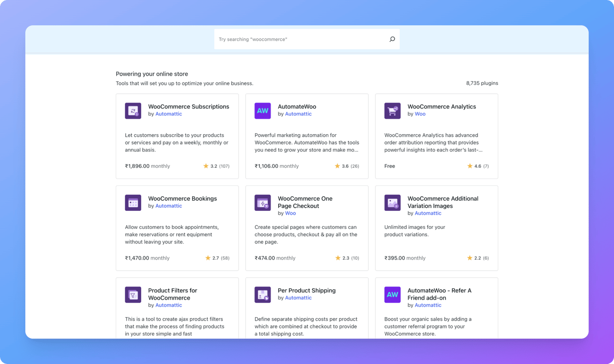Click the Unlimited images description text
Screen dimensions: 614x364
point(415,231)
